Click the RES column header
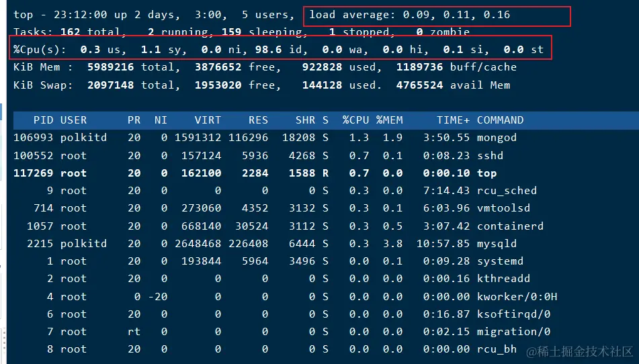This screenshot has width=639, height=364. 258,120
